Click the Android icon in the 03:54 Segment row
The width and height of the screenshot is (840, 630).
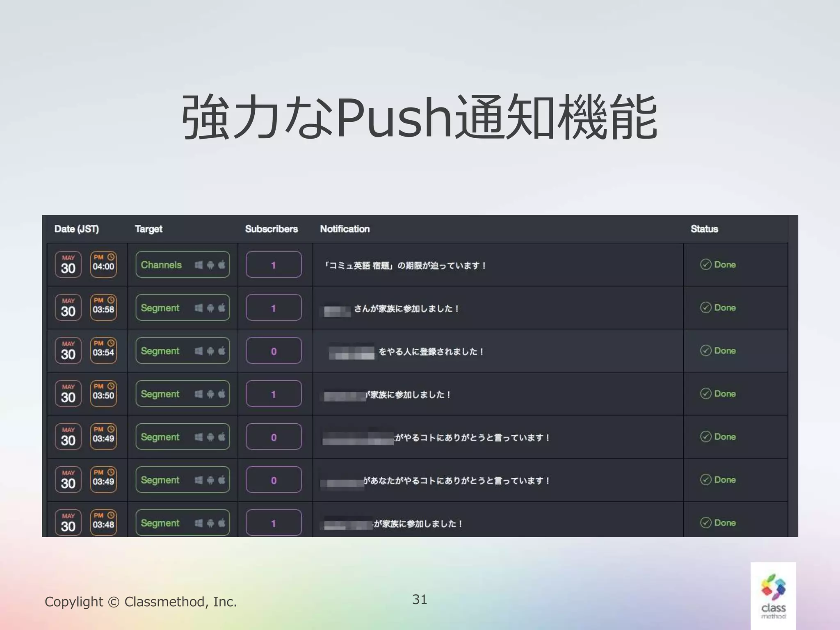[x=210, y=351]
